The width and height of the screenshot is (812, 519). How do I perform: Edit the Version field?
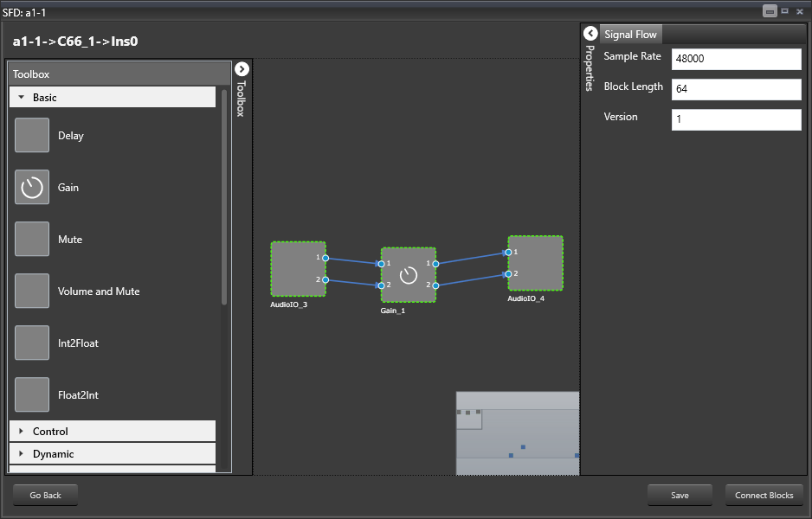point(737,119)
